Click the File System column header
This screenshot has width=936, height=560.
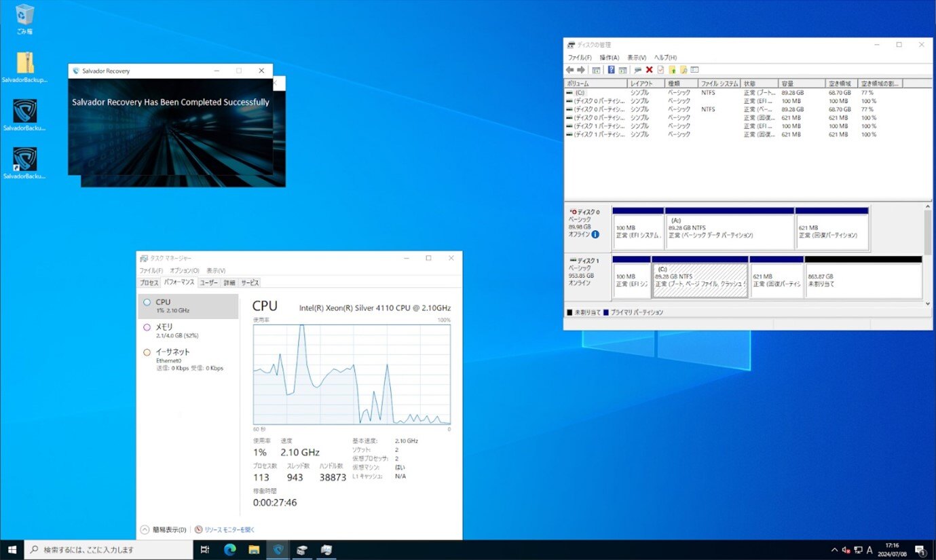tap(719, 83)
